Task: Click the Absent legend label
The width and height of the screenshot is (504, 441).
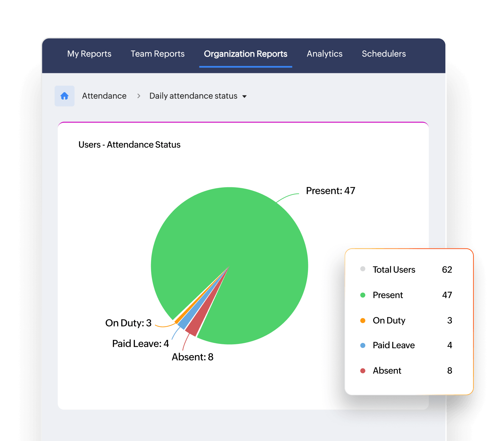Action: tap(387, 371)
